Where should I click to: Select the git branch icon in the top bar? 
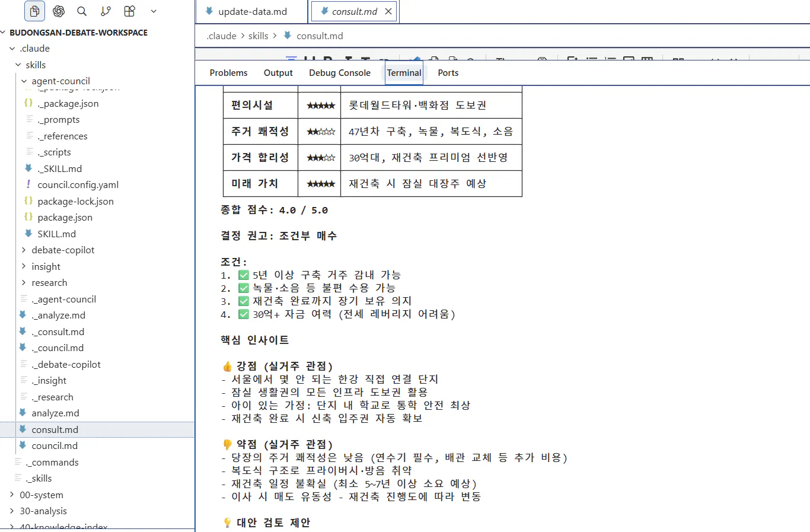tap(106, 11)
